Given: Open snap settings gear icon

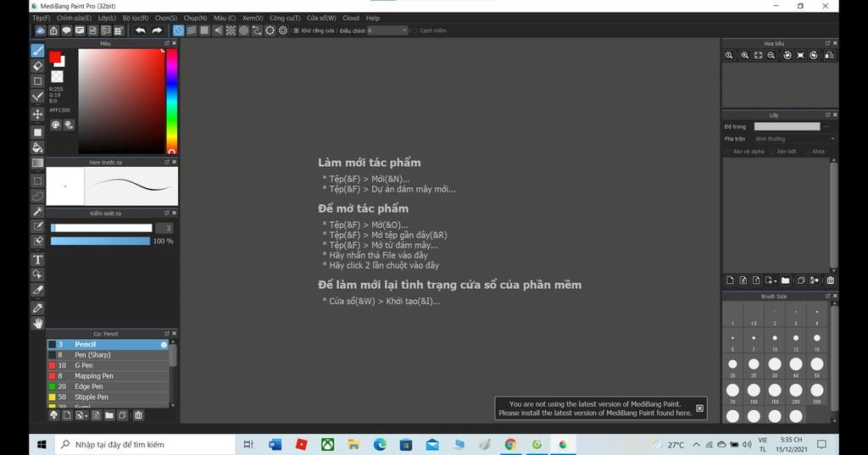Looking at the screenshot, I should pyautogui.click(x=283, y=31).
